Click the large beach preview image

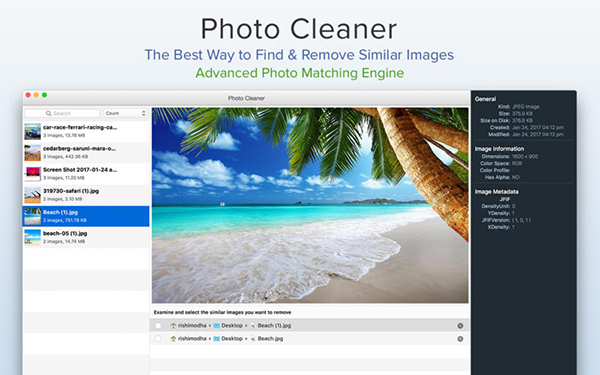pyautogui.click(x=310, y=205)
